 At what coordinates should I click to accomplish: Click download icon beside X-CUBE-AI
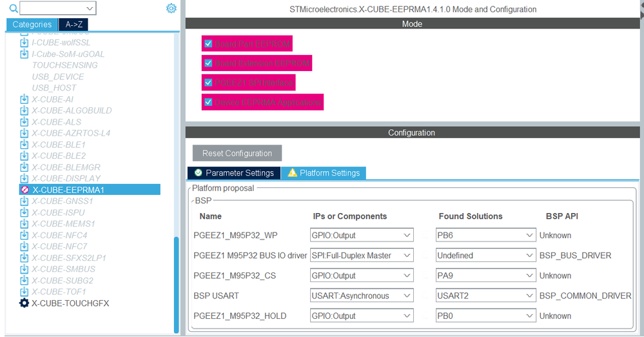coord(24,99)
